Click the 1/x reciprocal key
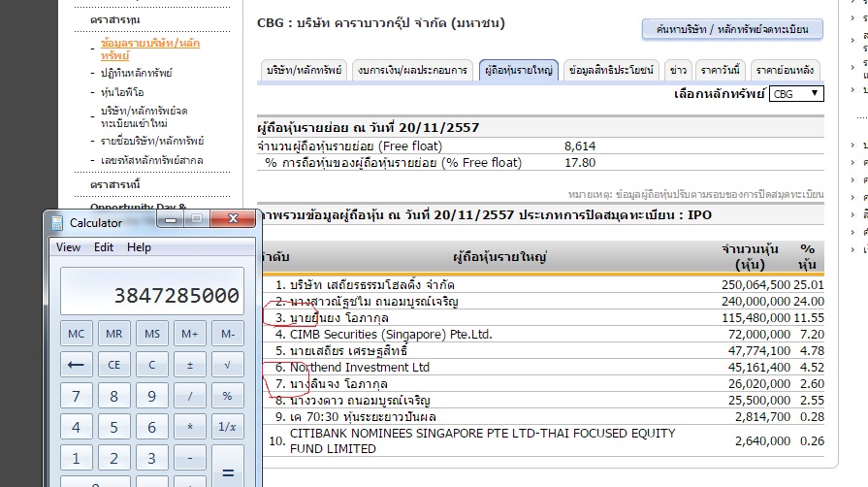The height and width of the screenshot is (487, 868). tap(228, 427)
